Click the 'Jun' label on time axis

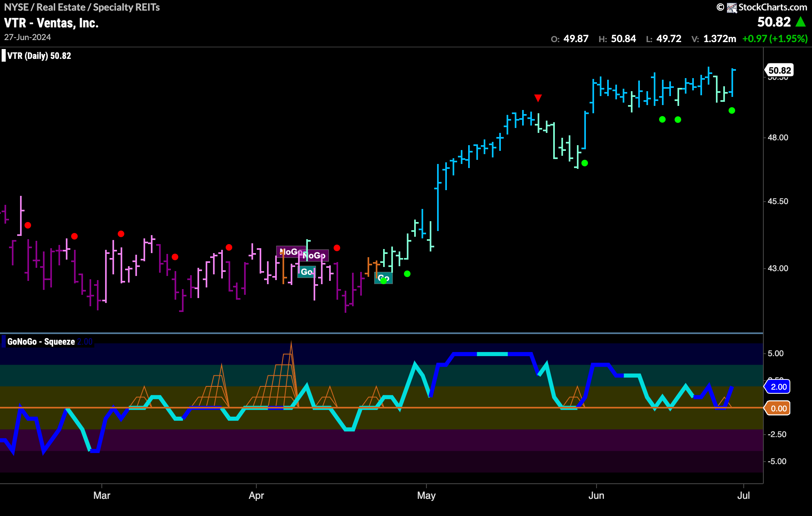596,496
